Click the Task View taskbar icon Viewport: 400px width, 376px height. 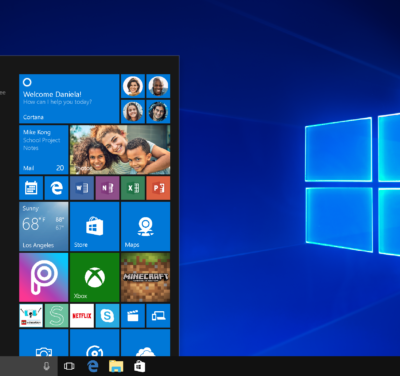point(69,366)
